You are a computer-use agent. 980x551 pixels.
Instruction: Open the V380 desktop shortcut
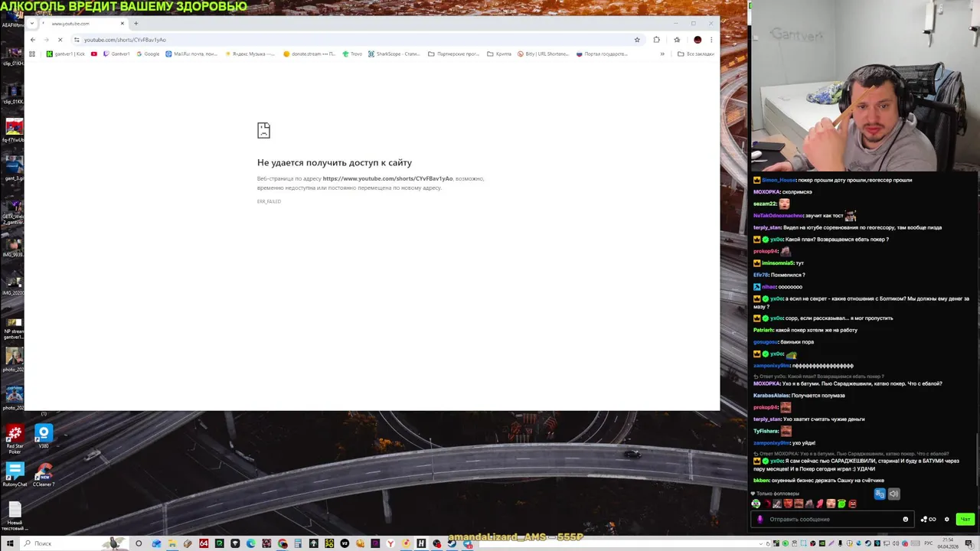pyautogui.click(x=44, y=436)
